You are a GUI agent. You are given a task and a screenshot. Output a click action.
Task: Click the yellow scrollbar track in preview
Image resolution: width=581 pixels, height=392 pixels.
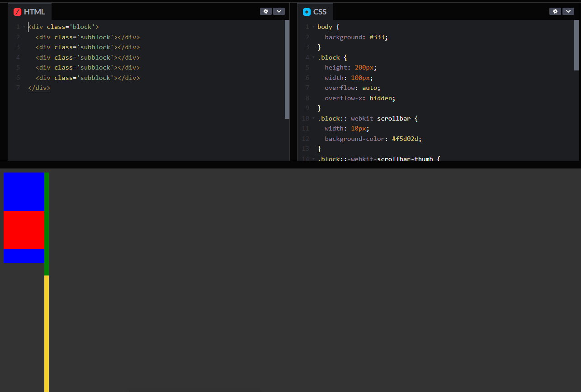47,333
